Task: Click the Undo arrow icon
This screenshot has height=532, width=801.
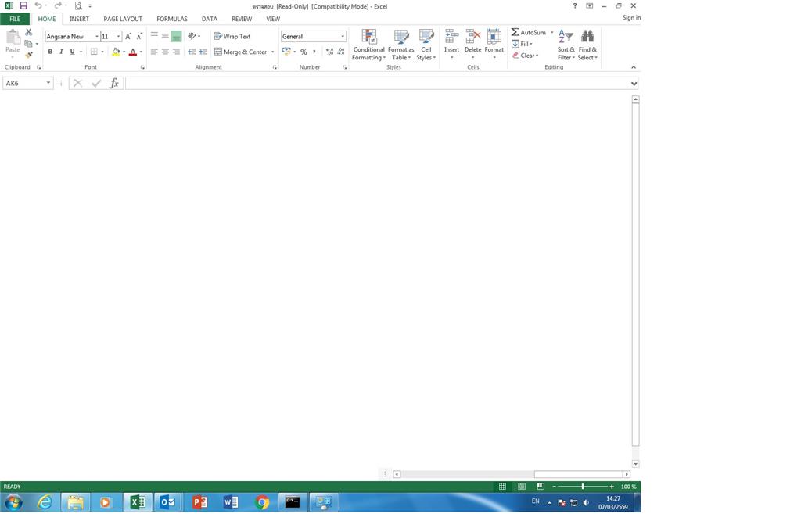Action: click(x=38, y=5)
